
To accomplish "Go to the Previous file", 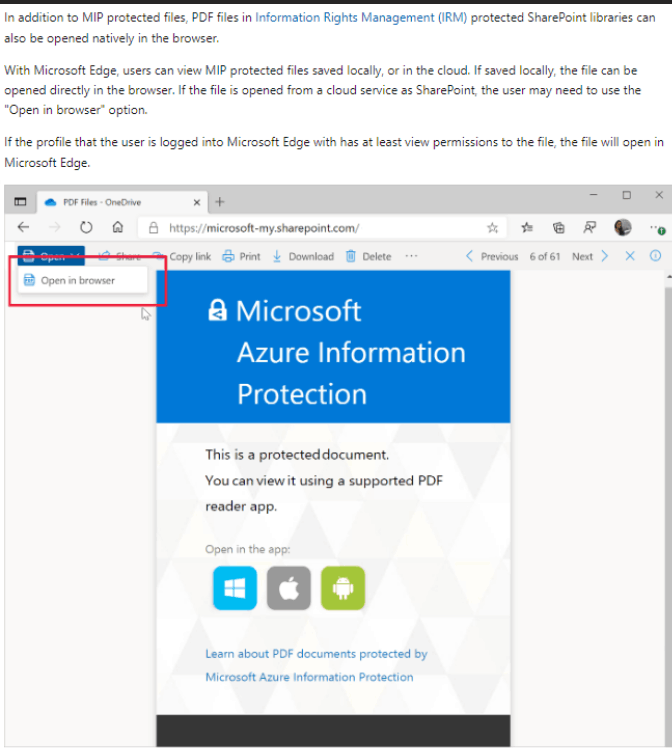I will point(492,256).
